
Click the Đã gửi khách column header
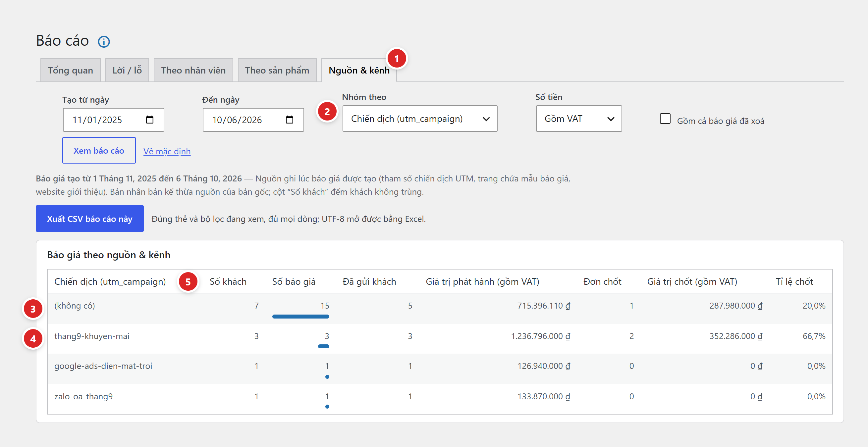(x=369, y=281)
